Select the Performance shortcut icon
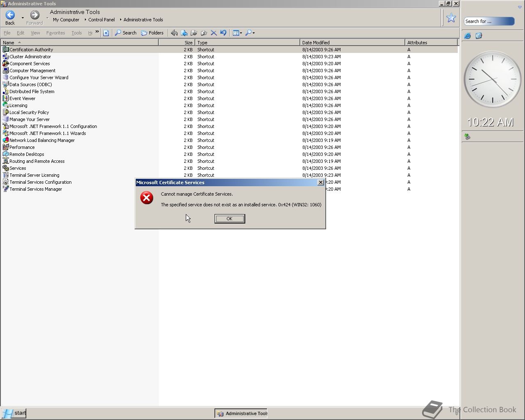The image size is (525, 420). click(6, 147)
